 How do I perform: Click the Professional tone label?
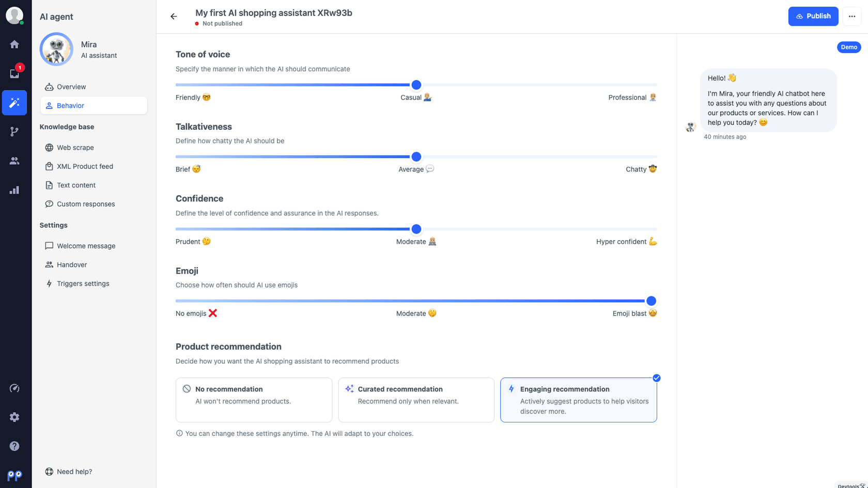(632, 98)
